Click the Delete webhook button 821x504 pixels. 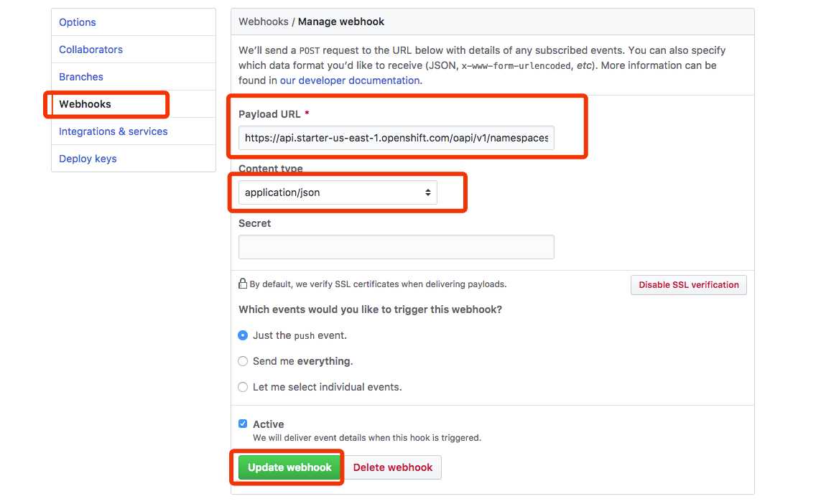point(393,467)
